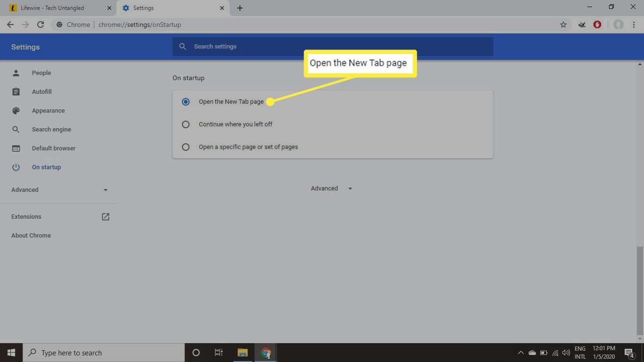Click the volume speaker icon in the system tray
The image size is (644, 362).
[566, 353]
